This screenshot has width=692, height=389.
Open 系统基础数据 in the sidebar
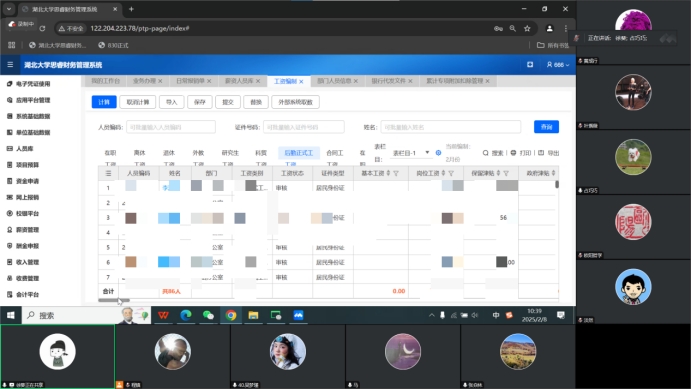[x=33, y=116]
